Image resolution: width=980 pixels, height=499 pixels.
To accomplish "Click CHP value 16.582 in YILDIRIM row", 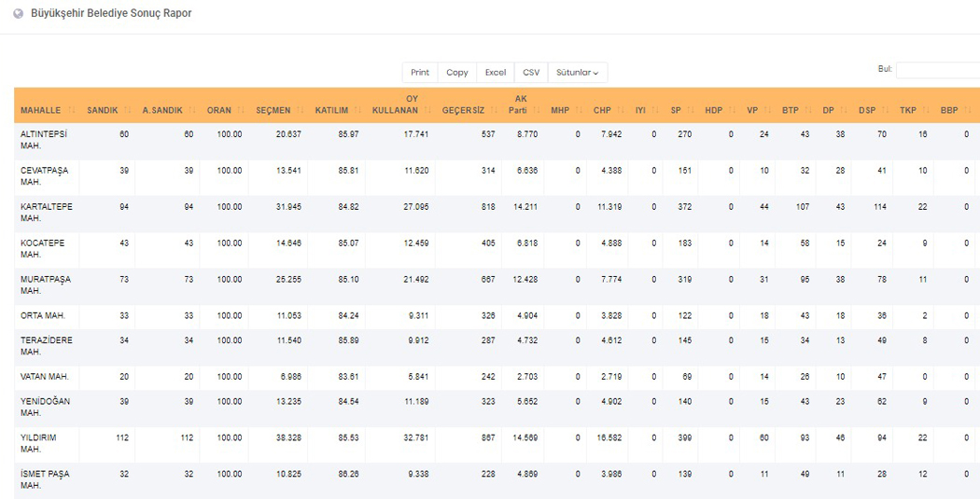I will tap(609, 437).
